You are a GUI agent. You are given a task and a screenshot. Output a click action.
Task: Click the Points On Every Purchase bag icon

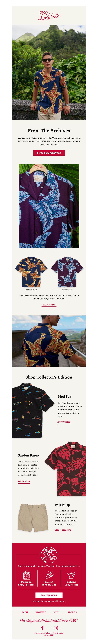tap(27, 575)
